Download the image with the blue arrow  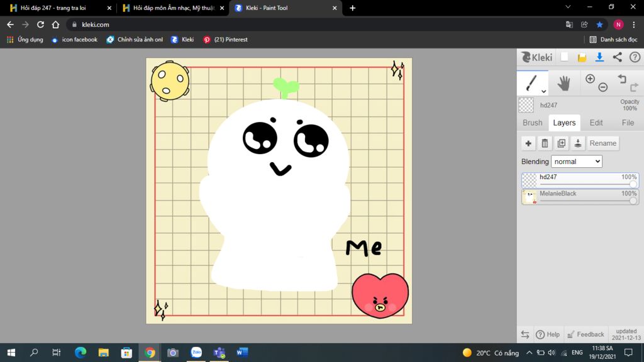click(599, 57)
